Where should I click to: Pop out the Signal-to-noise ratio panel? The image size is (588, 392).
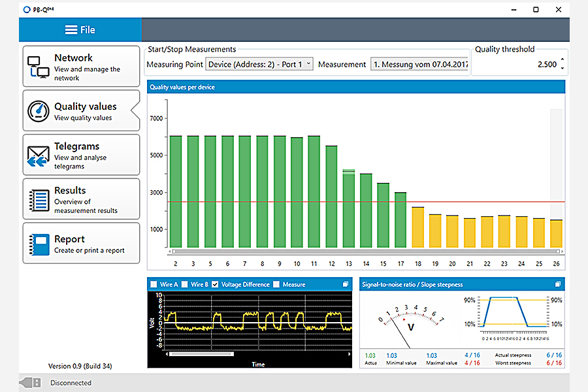point(558,284)
